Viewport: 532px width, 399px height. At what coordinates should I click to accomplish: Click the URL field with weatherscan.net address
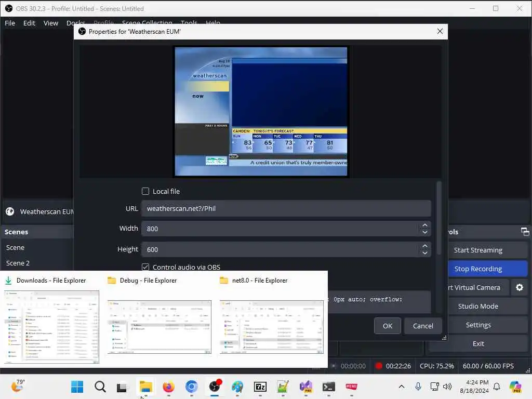click(286, 208)
